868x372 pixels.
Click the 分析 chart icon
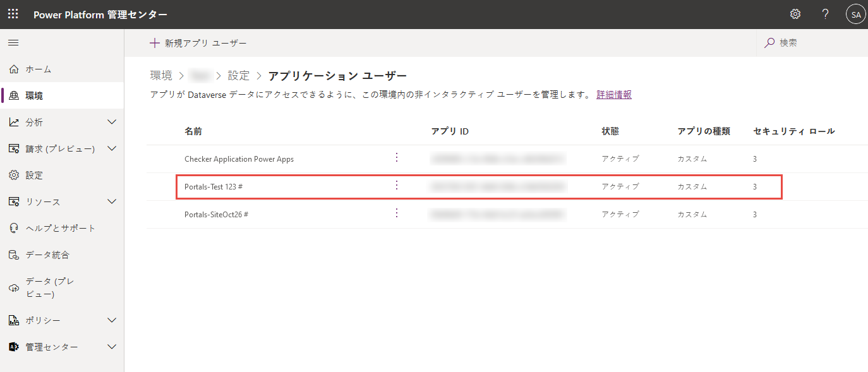click(14, 122)
